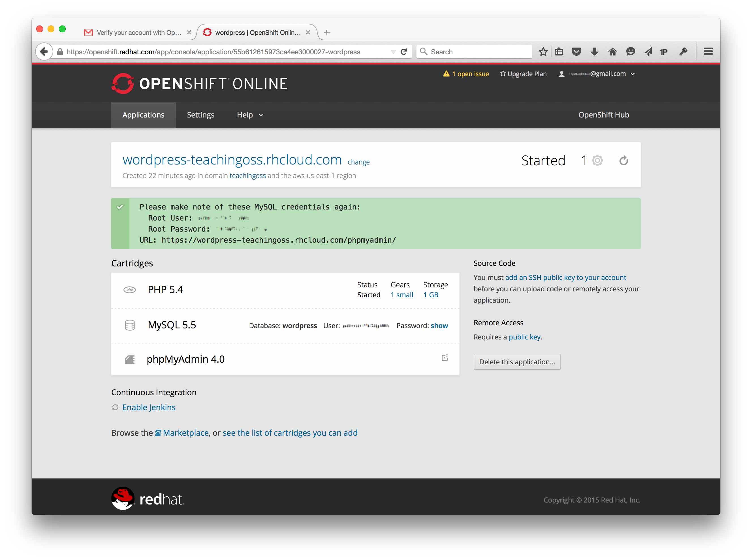Click the Pocket toolbar icon

[576, 52]
